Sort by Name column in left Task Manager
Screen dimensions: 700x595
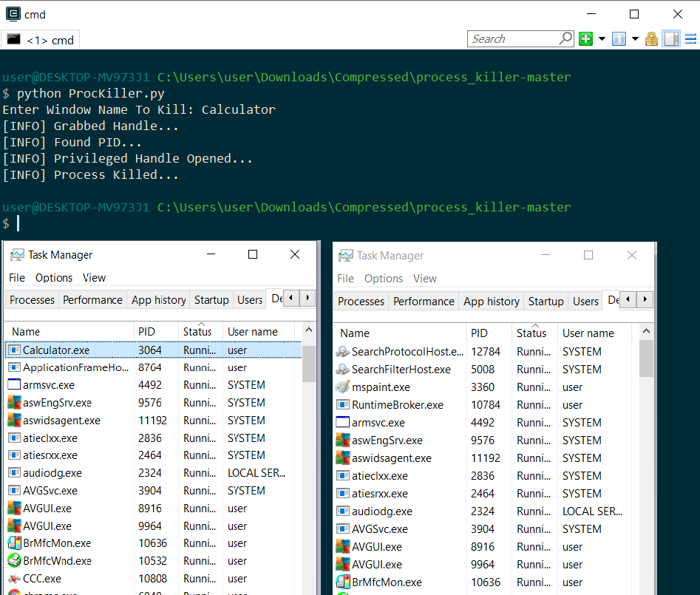69,332
